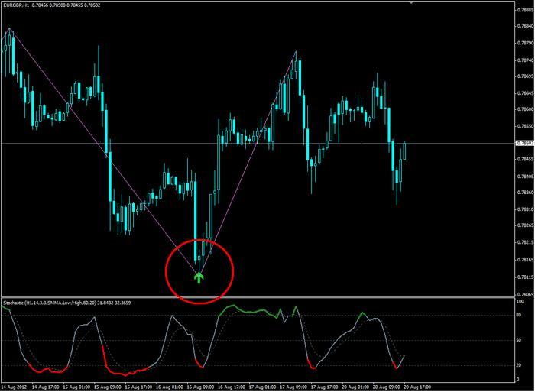The width and height of the screenshot is (535, 392).
Task: Click the 14 Aug 17:00 time label
Action: (x=46, y=387)
